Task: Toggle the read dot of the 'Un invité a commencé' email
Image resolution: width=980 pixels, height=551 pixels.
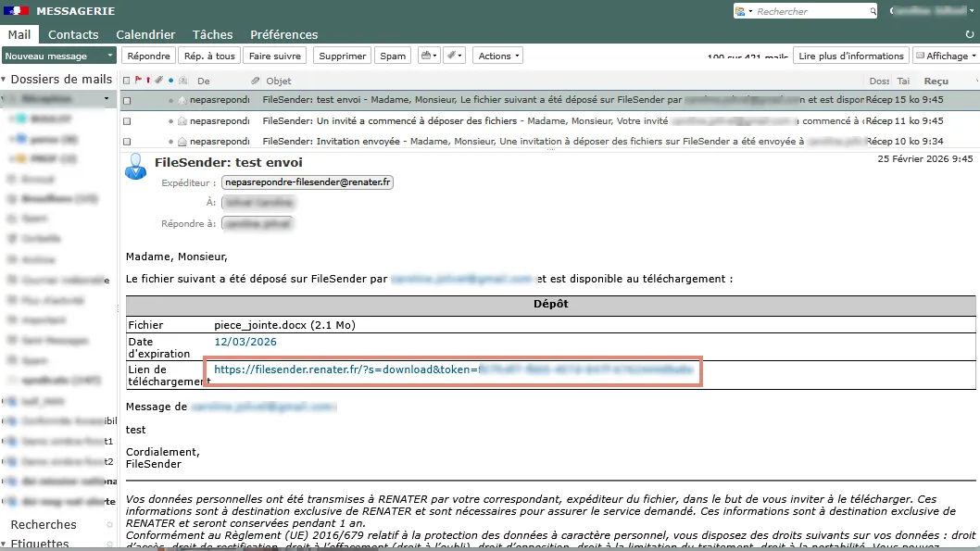Action: click(x=170, y=121)
